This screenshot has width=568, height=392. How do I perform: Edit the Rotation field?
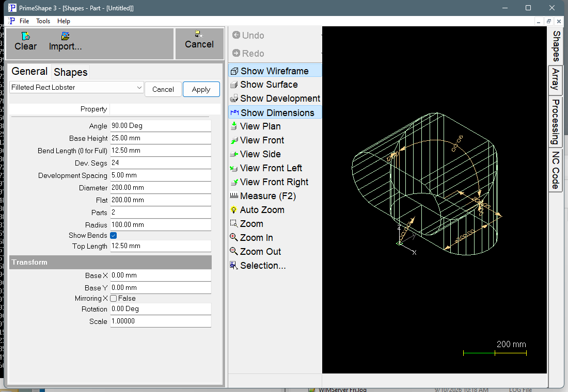[x=161, y=309]
